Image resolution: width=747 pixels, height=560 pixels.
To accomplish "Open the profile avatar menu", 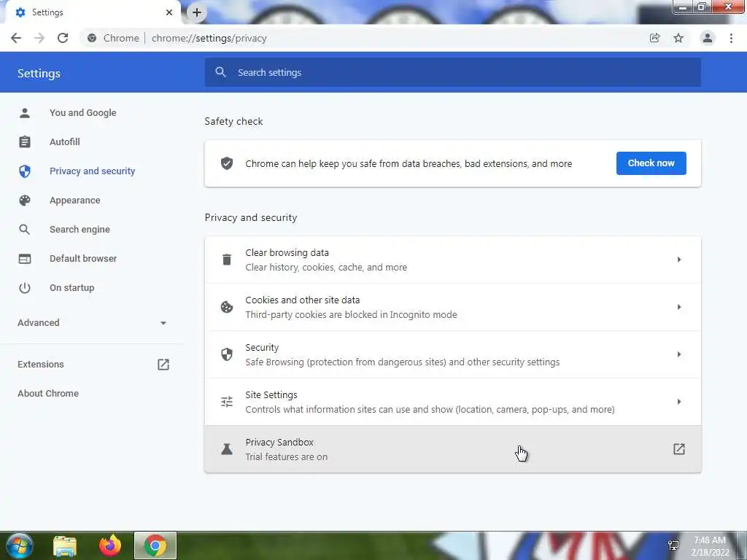I will pyautogui.click(x=708, y=38).
